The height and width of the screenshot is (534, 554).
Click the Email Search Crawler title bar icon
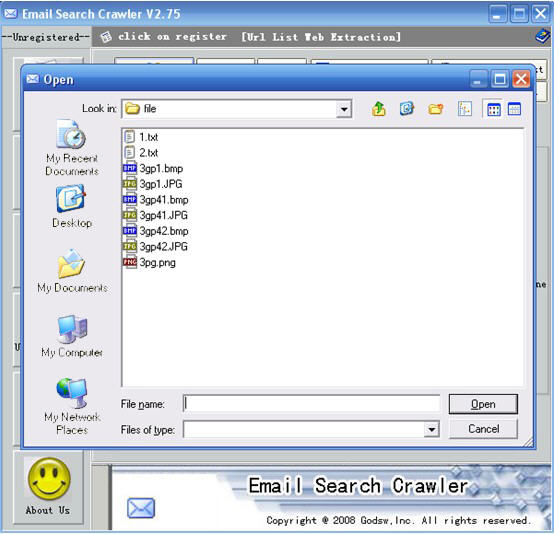(10, 14)
